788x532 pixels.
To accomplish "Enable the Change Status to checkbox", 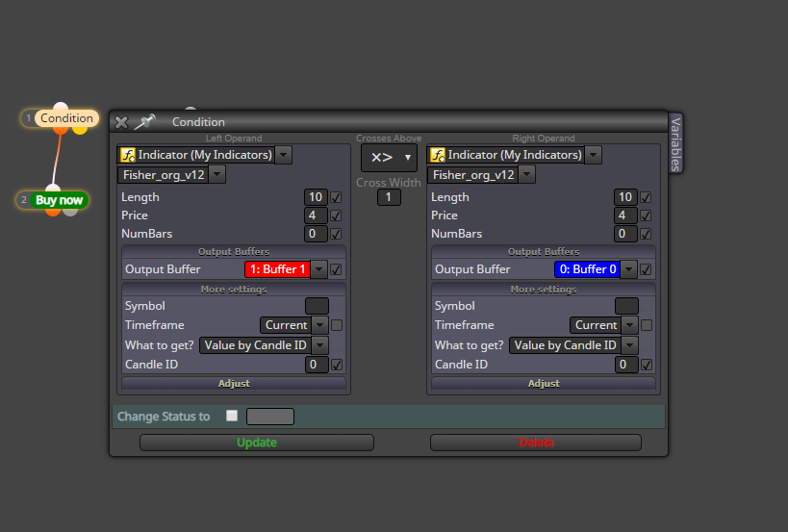I will (232, 416).
